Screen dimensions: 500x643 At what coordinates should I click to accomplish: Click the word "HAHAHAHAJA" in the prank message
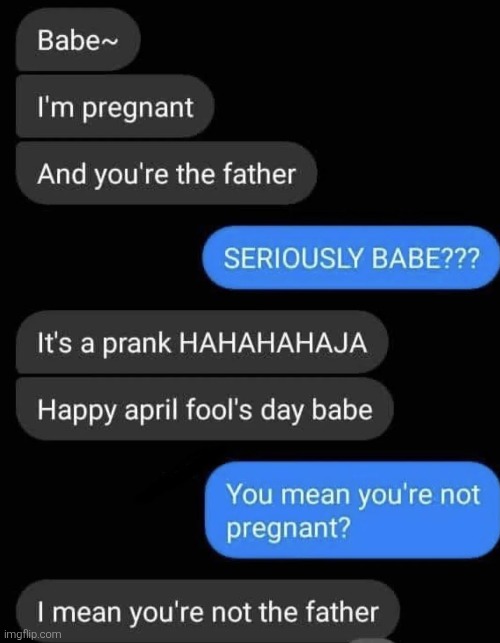[273, 342]
